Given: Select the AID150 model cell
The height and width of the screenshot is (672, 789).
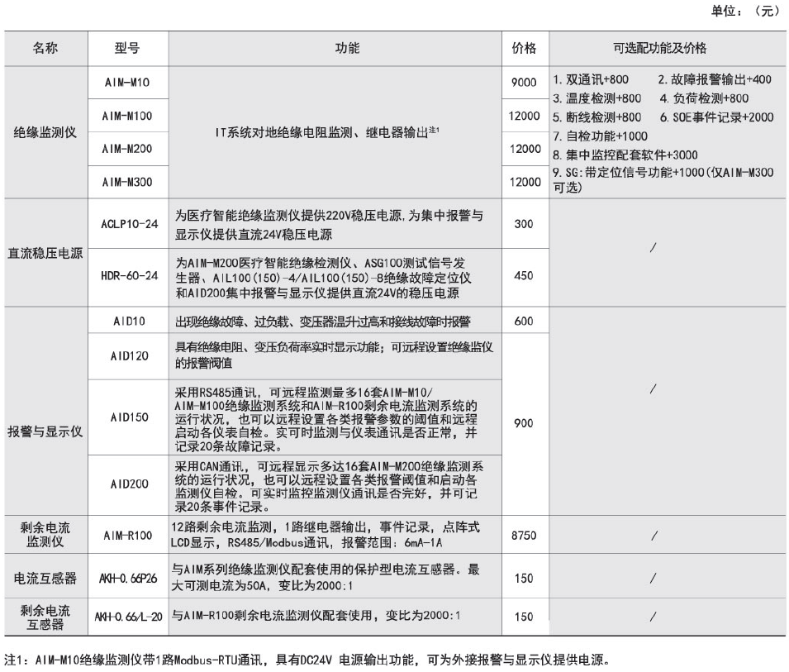Looking at the screenshot, I should 128,417.
